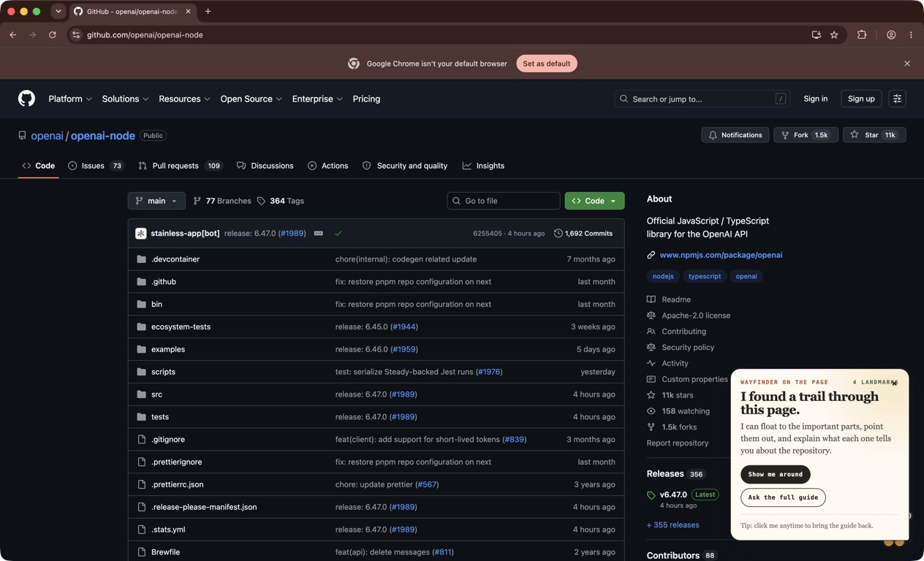This screenshot has height=561, width=924.
Task: Click the link icon beside npmjs URL
Action: [x=651, y=255]
